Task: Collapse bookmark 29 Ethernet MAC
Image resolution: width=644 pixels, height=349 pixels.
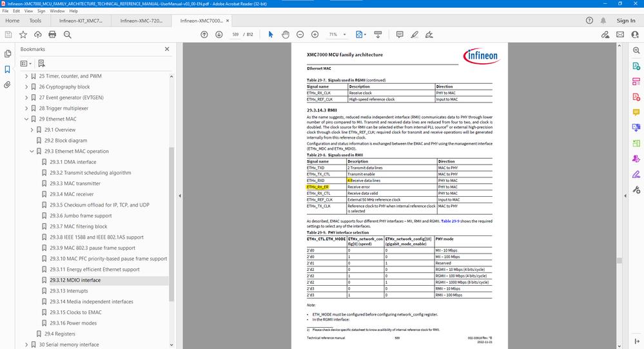Action: 26,119
